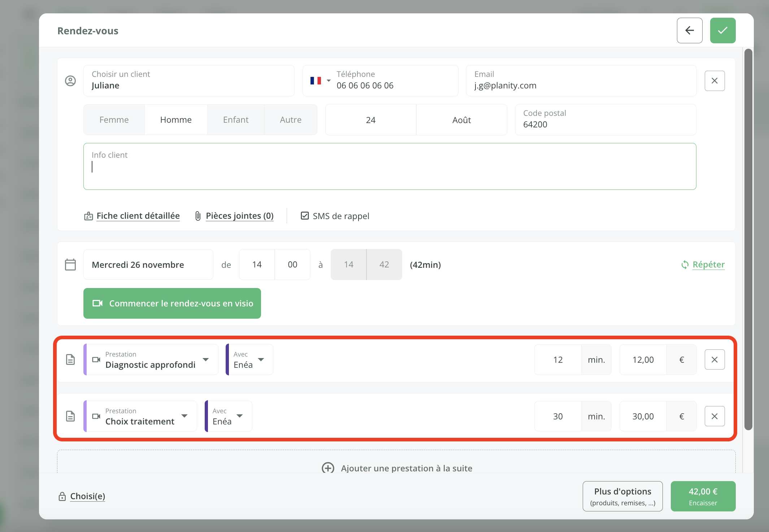Remove Diagnostic approfondi prestation row
769x532 pixels.
714,359
